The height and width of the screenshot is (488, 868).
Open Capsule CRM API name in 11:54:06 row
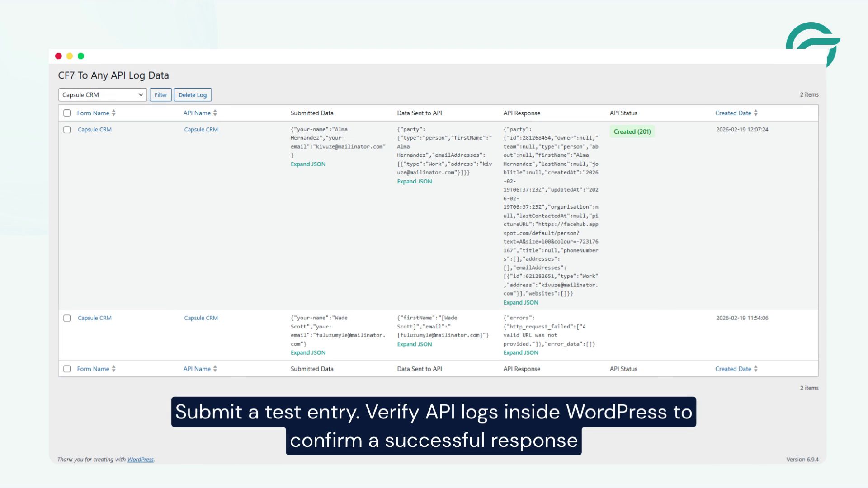point(201,318)
